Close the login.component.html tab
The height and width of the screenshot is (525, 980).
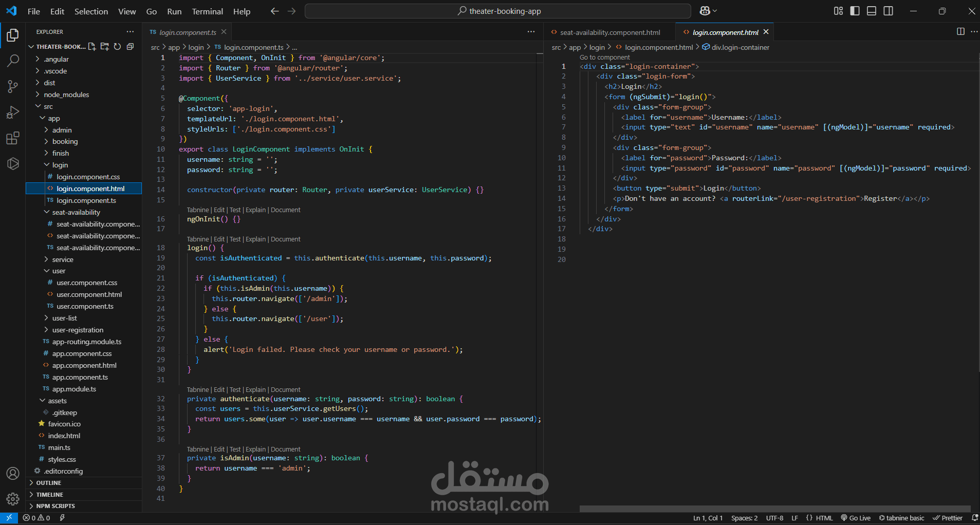(766, 32)
